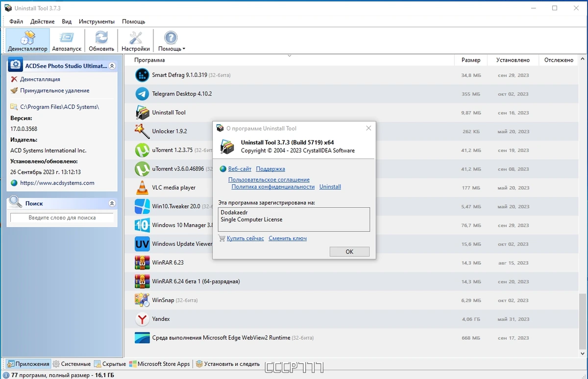The width and height of the screenshot is (588, 379).
Task: Sort by the Программа column header
Action: (x=289, y=60)
